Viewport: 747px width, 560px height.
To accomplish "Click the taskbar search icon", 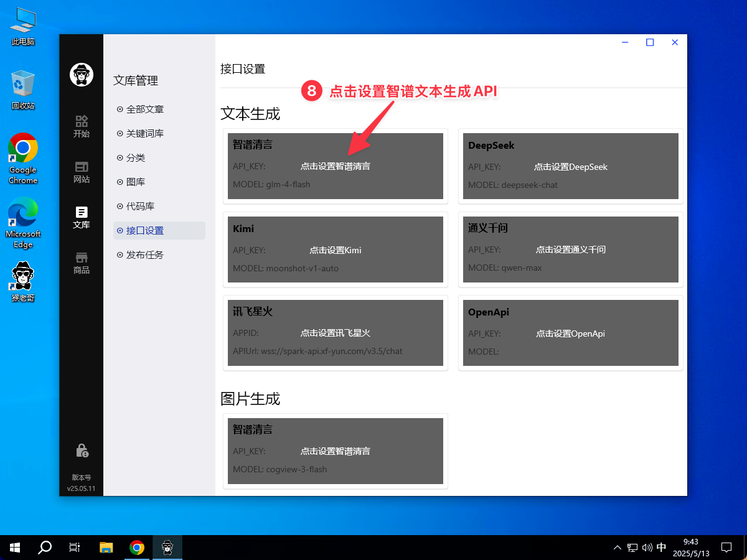I will pos(45,548).
